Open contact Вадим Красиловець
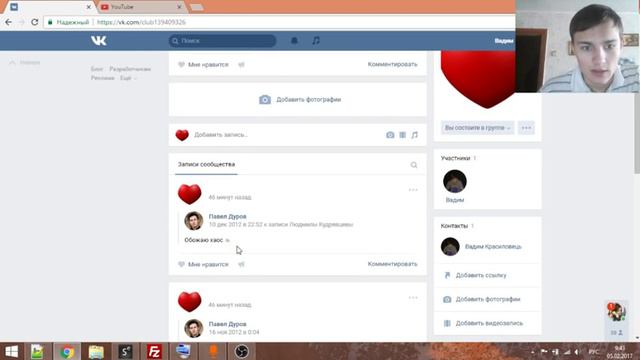640x360 pixels. tap(493, 247)
